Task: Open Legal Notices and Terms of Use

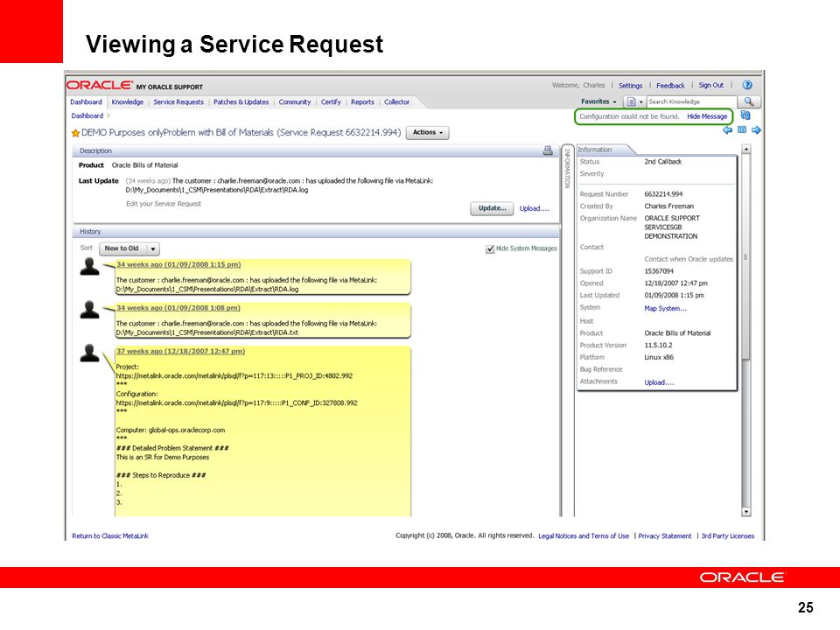Action: coord(584,535)
